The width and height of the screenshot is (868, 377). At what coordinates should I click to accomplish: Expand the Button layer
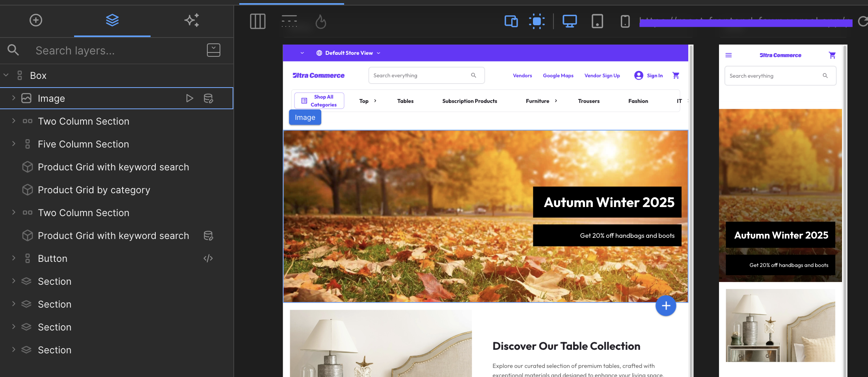point(14,258)
